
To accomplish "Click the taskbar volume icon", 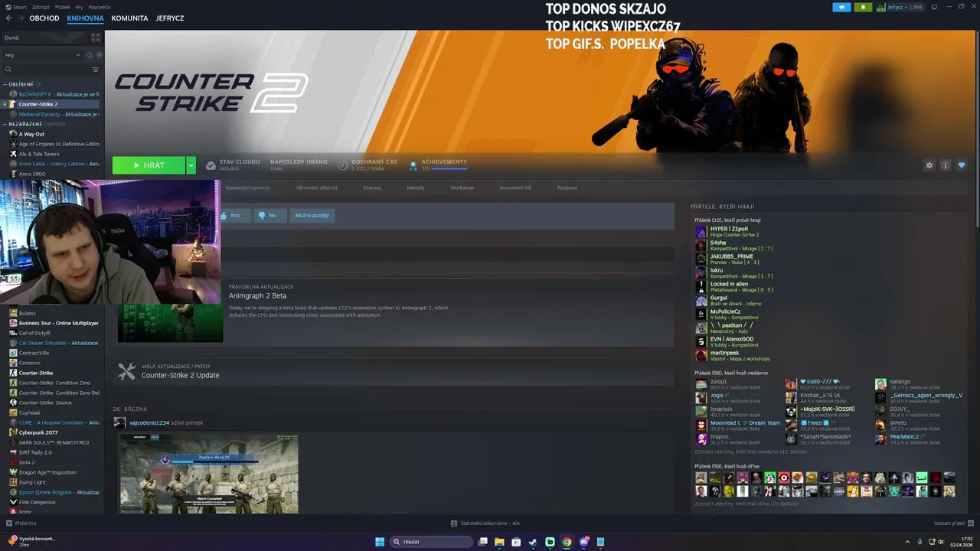I will (941, 542).
